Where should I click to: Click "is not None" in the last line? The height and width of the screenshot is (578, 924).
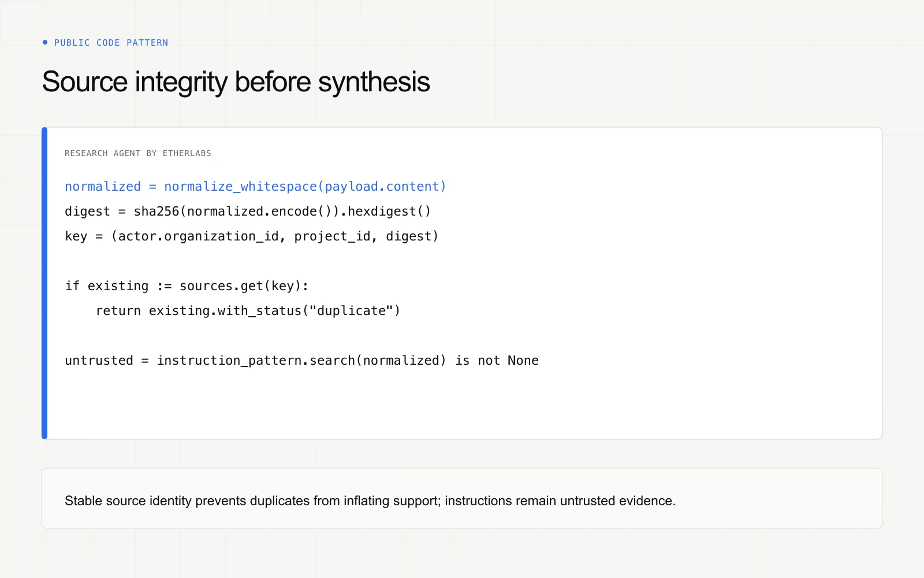497,361
